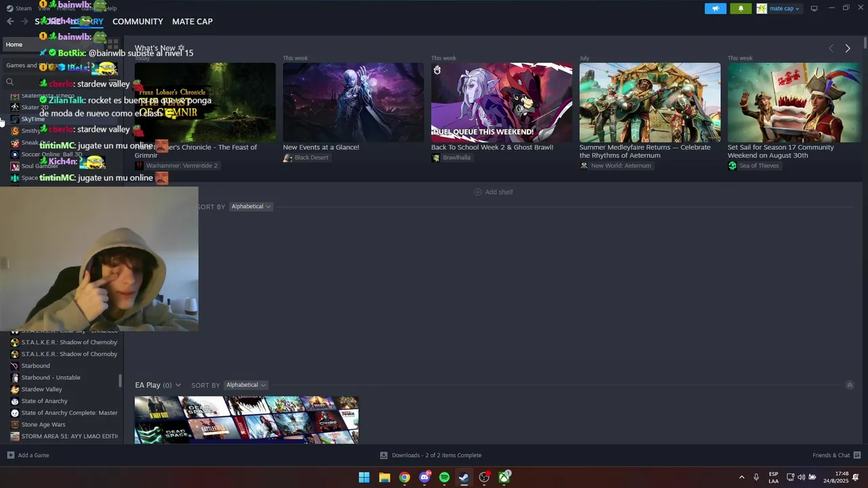Open the EA Play games collage
The height and width of the screenshot is (488, 868).
[x=246, y=420]
